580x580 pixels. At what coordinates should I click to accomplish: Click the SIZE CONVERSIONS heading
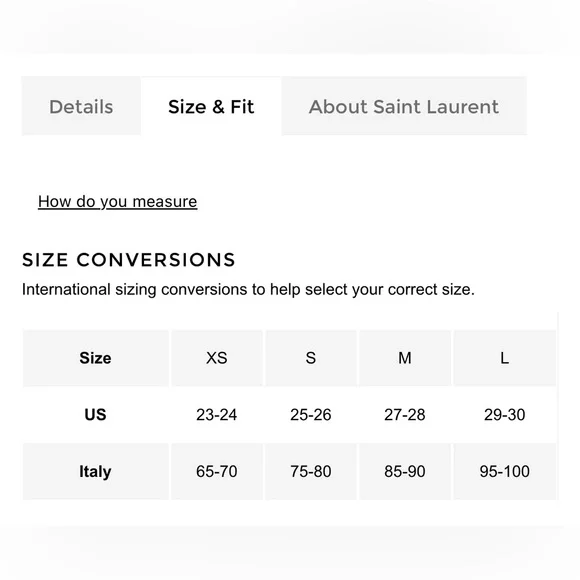click(x=129, y=260)
